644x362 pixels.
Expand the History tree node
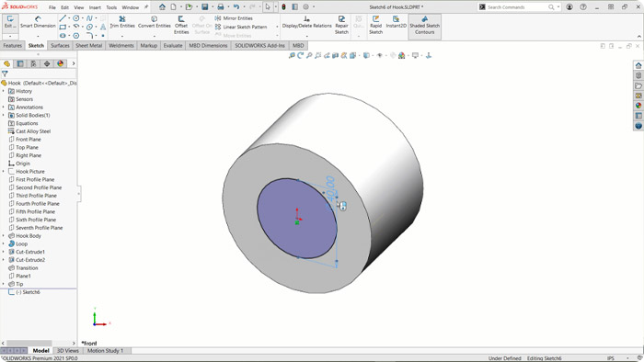pos(4,91)
